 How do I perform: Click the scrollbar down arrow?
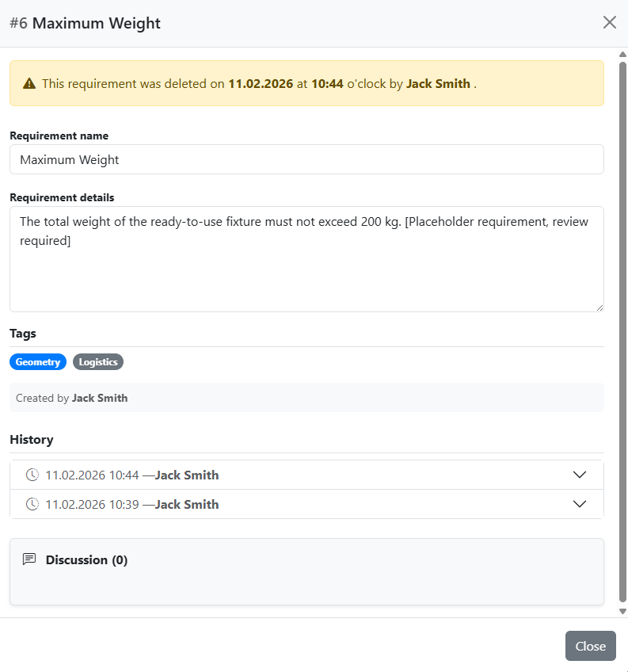pyautogui.click(x=622, y=610)
